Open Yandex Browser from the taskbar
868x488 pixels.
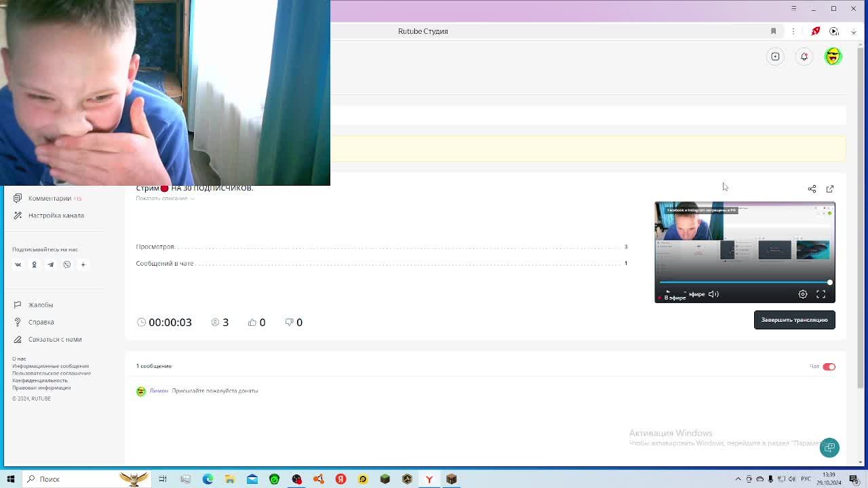point(429,479)
